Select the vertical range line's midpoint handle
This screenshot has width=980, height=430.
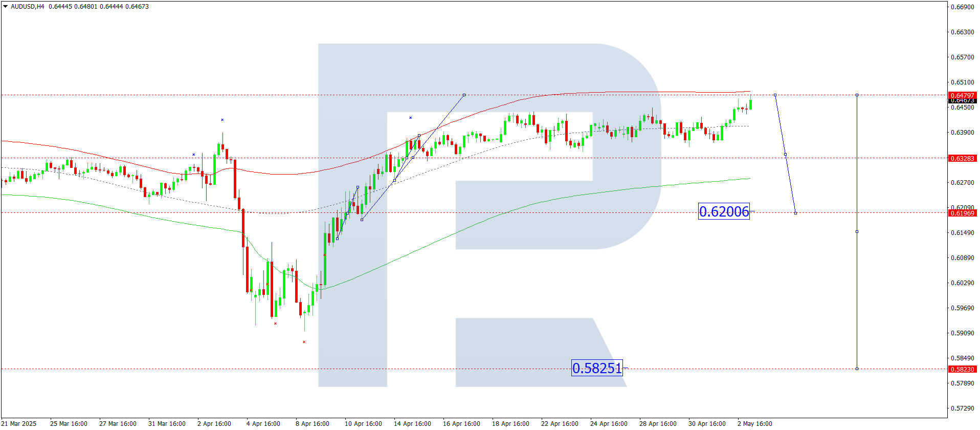pyautogui.click(x=857, y=232)
